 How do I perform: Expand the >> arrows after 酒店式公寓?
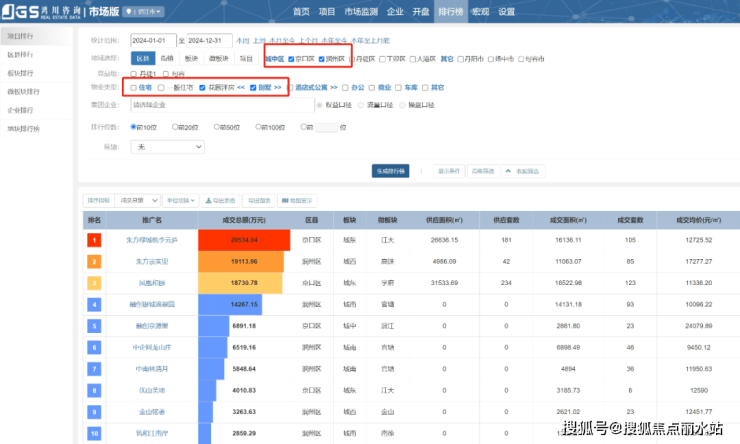click(x=334, y=88)
